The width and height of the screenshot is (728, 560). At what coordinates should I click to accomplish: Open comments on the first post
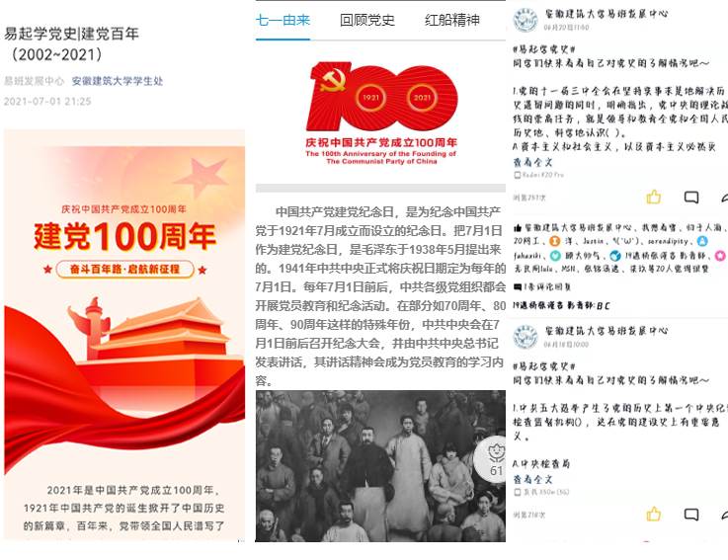coord(691,198)
